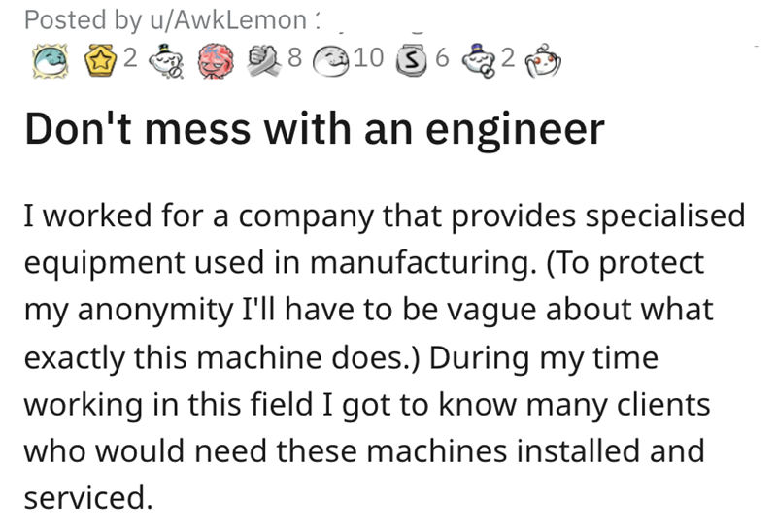Click the Silver award coin icon
The height and width of the screenshot is (532, 777).
[412, 62]
